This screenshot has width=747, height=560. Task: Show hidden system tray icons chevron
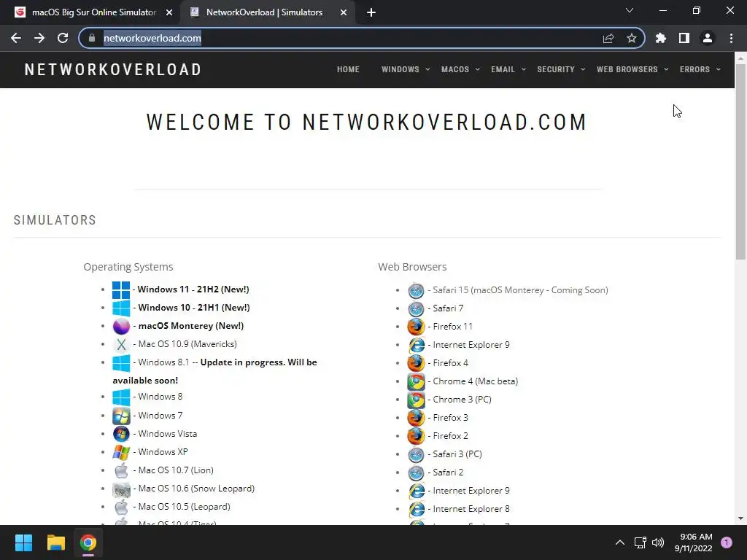[620, 542]
